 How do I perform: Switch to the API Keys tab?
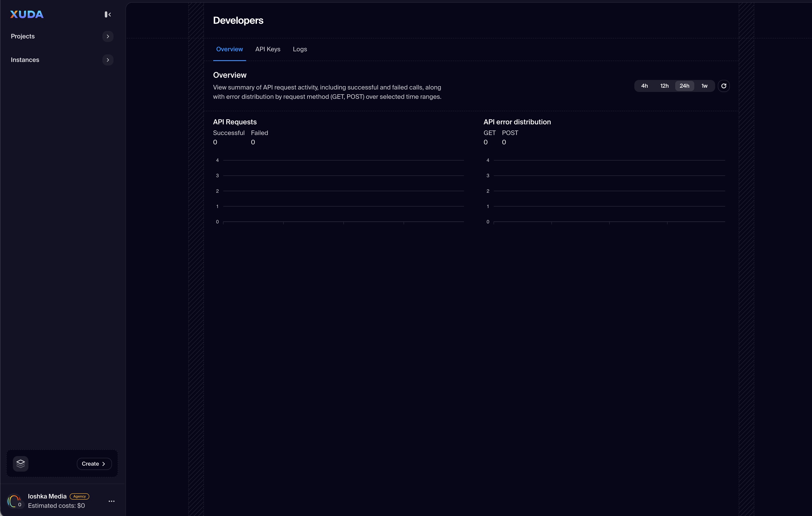(x=267, y=49)
